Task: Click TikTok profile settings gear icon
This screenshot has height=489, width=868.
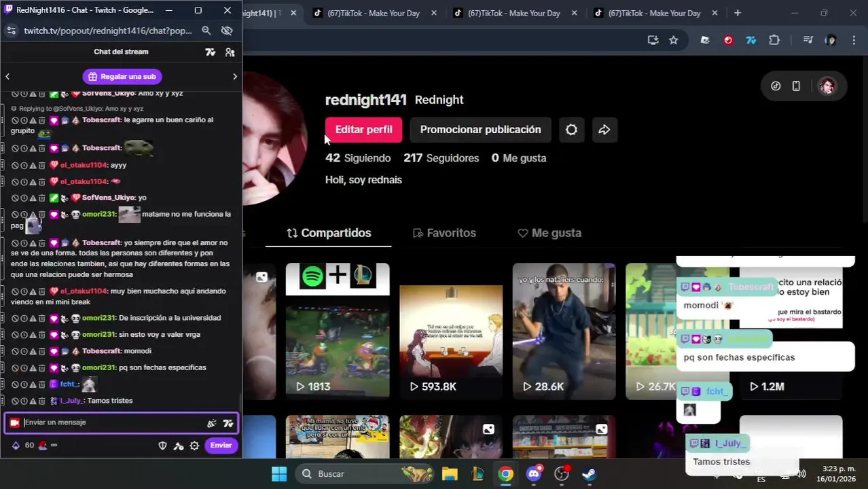Action: [x=571, y=130]
